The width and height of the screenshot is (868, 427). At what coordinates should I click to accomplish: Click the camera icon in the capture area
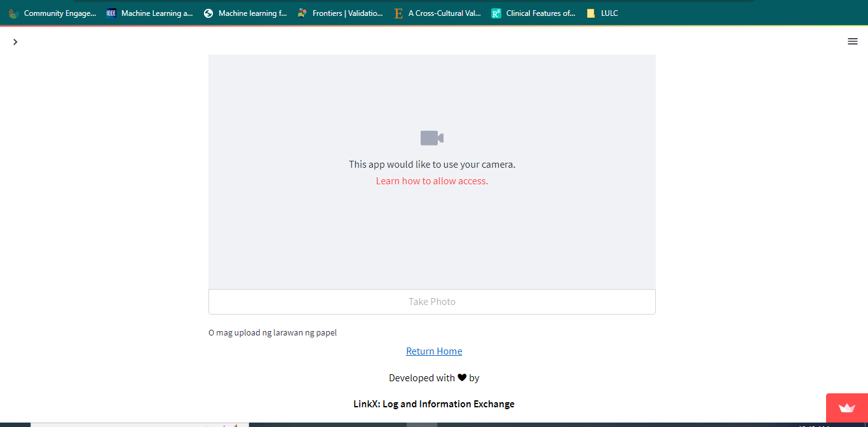431,137
